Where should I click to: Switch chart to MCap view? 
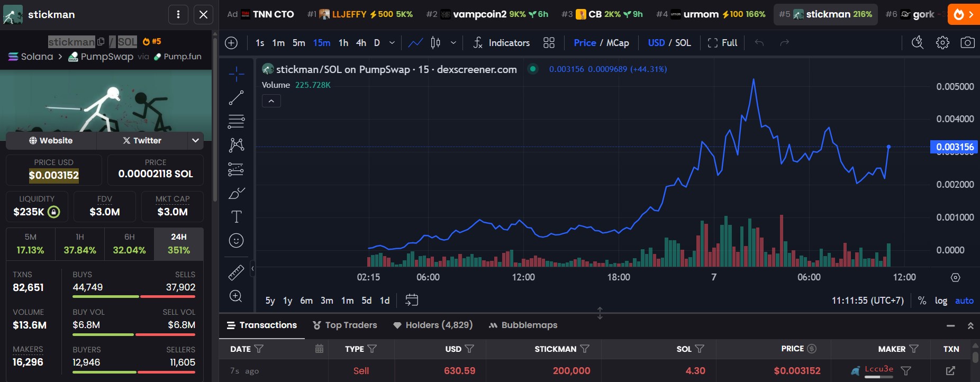pyautogui.click(x=618, y=43)
